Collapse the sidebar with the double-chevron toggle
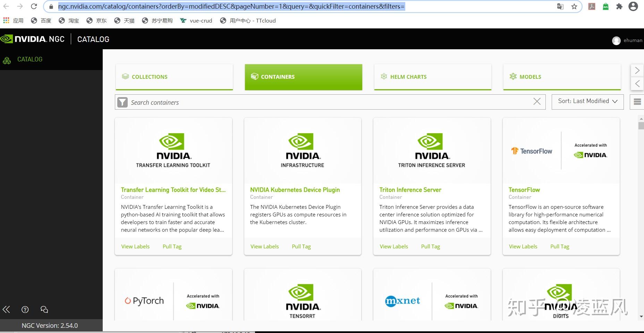Image resolution: width=644 pixels, height=333 pixels. pyautogui.click(x=6, y=309)
